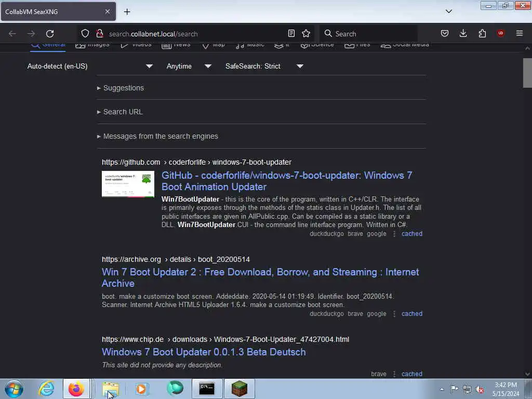The height and width of the screenshot is (399, 532).
Task: Close the CollabVM SearXNG tab
Action: 108,11
